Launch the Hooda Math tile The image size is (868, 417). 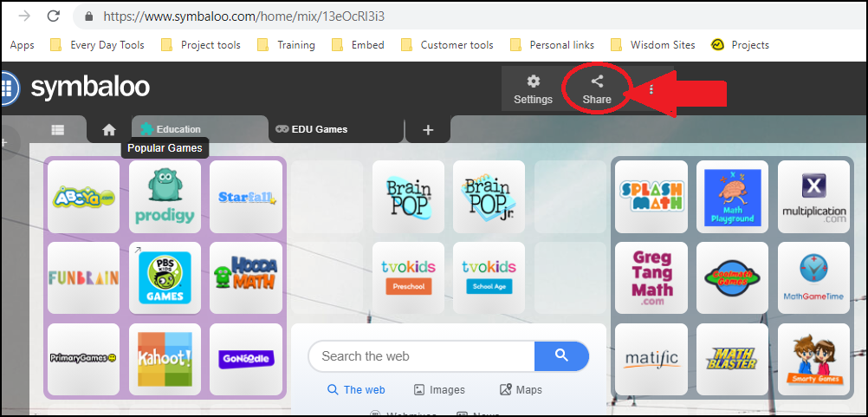tap(246, 278)
